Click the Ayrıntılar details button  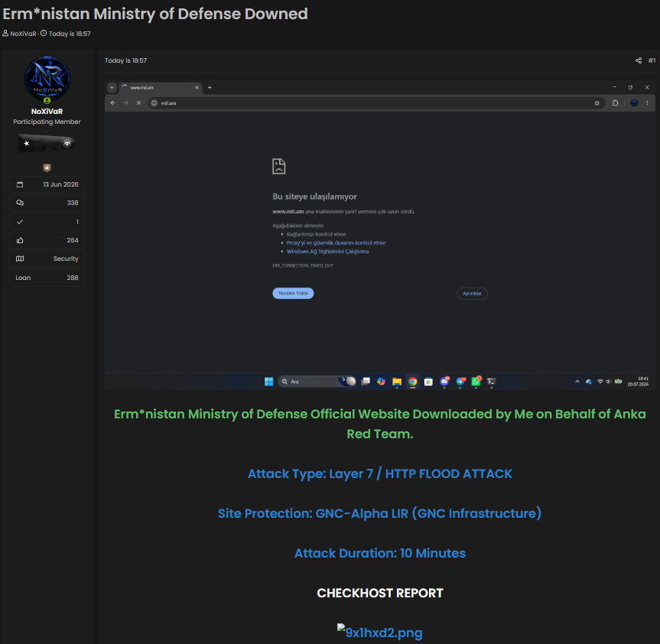pos(472,294)
